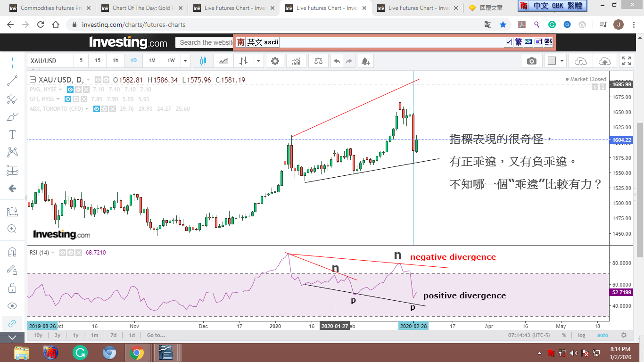
Task: Select the trend line drawing tool
Action: (x=13, y=81)
